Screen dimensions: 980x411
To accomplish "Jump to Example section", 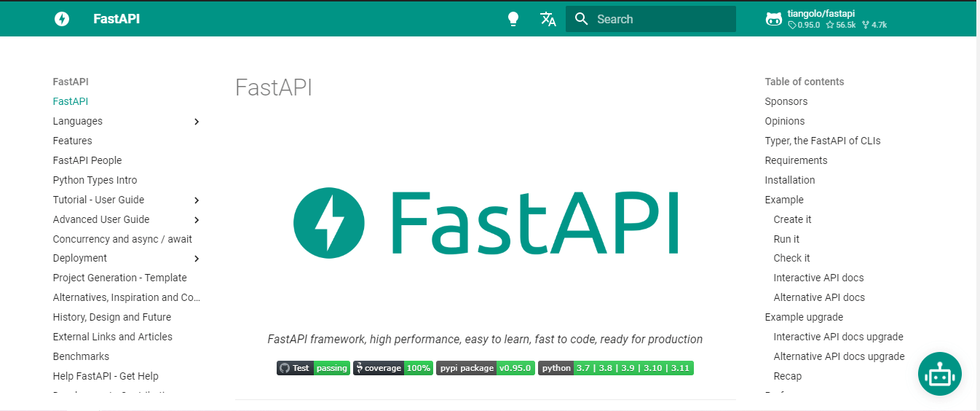I will [x=784, y=200].
